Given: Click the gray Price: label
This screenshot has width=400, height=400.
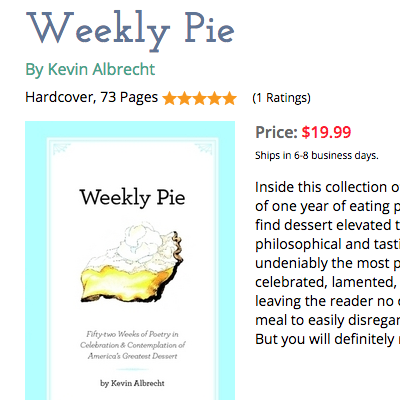Looking at the screenshot, I should click(276, 132).
